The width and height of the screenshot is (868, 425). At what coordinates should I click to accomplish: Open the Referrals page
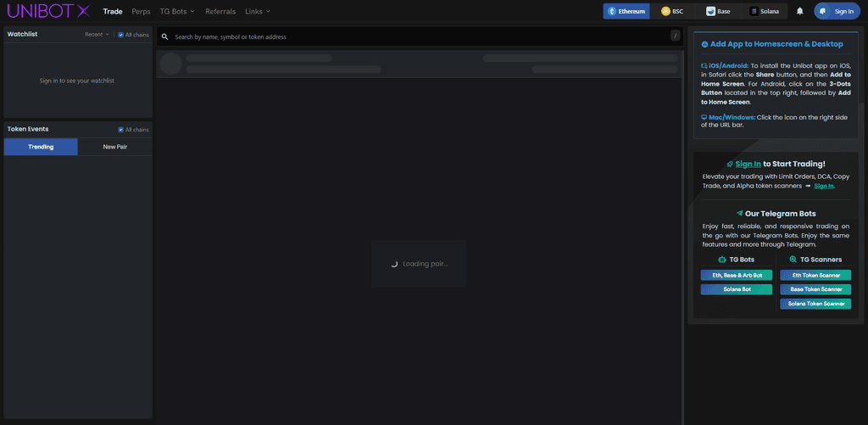coord(220,11)
